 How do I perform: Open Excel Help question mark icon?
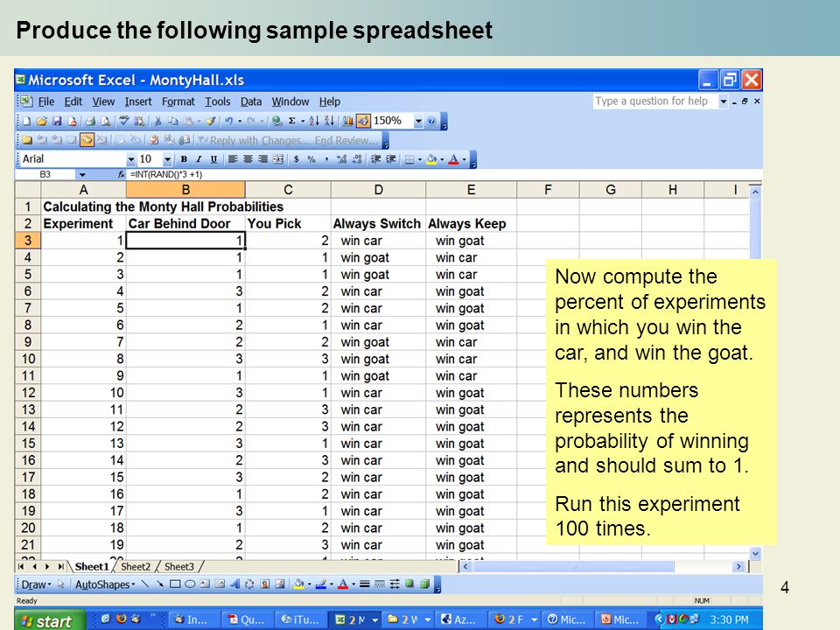tap(430, 121)
